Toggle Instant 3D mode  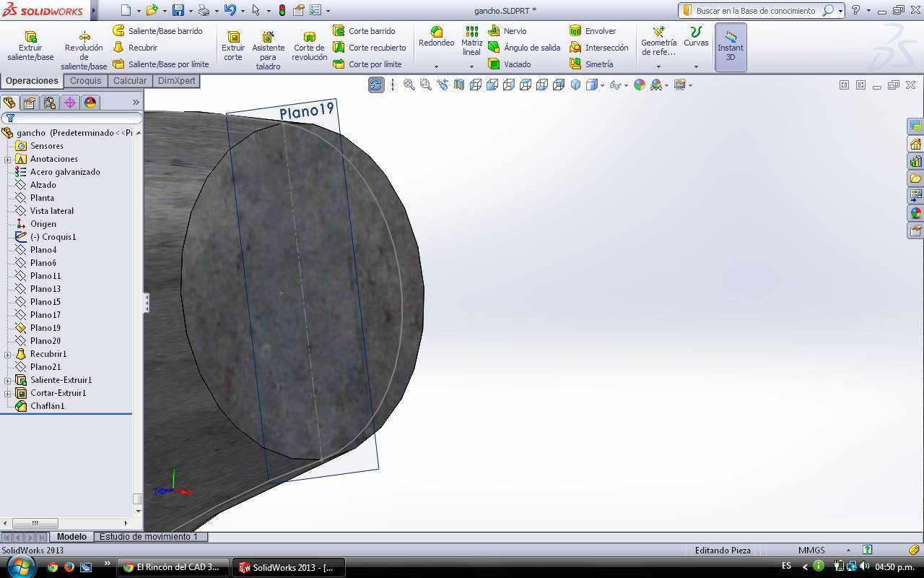731,47
